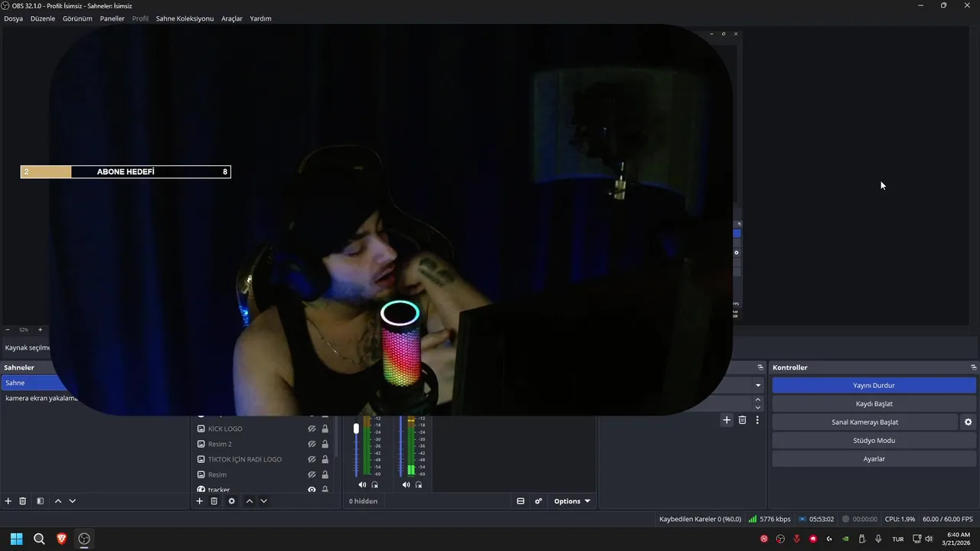The height and width of the screenshot is (551, 980).
Task: Toggle monitoring icon beside the white-fader channel's speaker
Action: (374, 484)
